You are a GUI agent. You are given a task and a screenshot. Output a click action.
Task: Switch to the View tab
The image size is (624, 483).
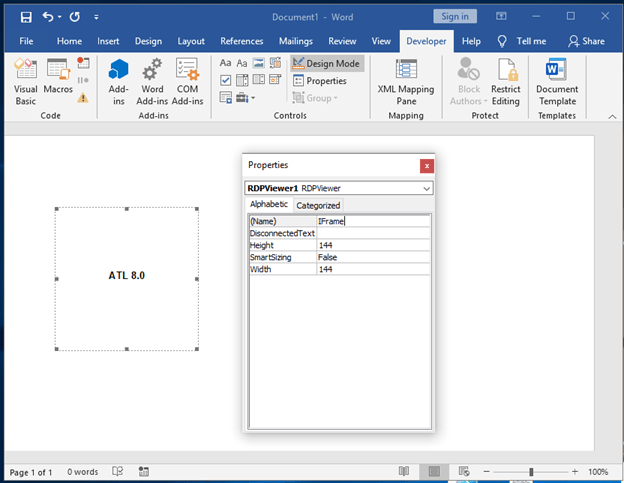381,41
